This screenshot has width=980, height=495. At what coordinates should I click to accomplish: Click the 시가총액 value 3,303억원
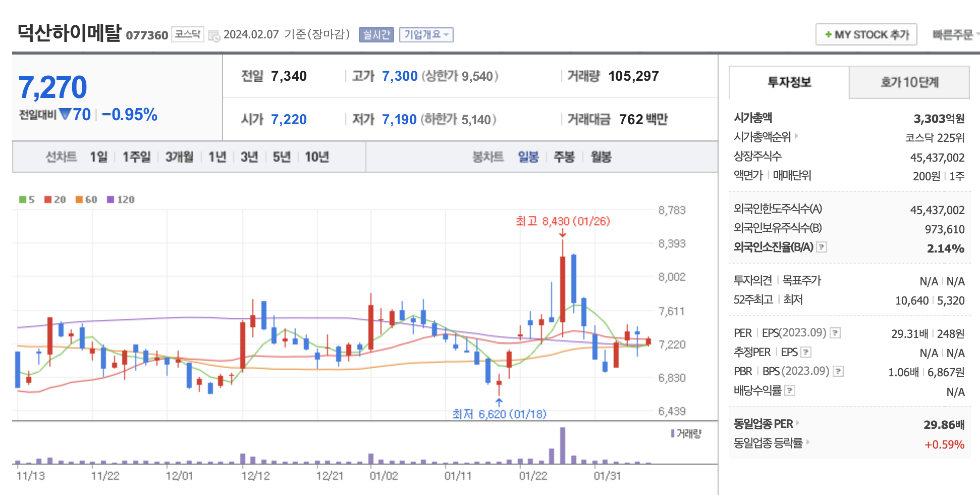pos(939,119)
